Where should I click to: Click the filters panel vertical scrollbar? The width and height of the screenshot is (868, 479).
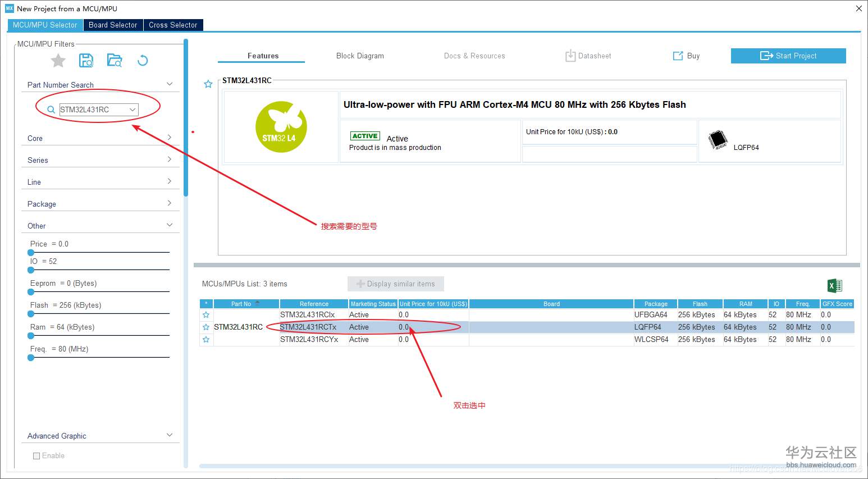click(x=186, y=118)
